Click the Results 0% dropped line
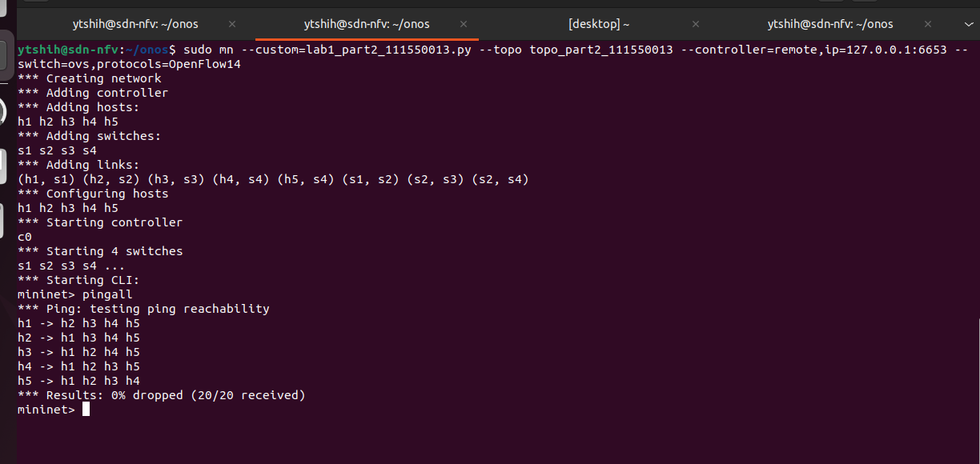 pyautogui.click(x=161, y=395)
